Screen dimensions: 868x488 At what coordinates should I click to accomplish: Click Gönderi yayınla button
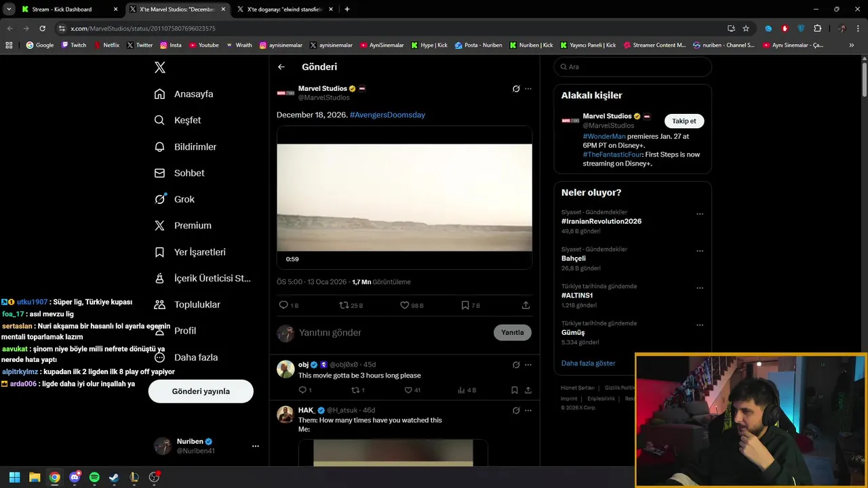(201, 391)
